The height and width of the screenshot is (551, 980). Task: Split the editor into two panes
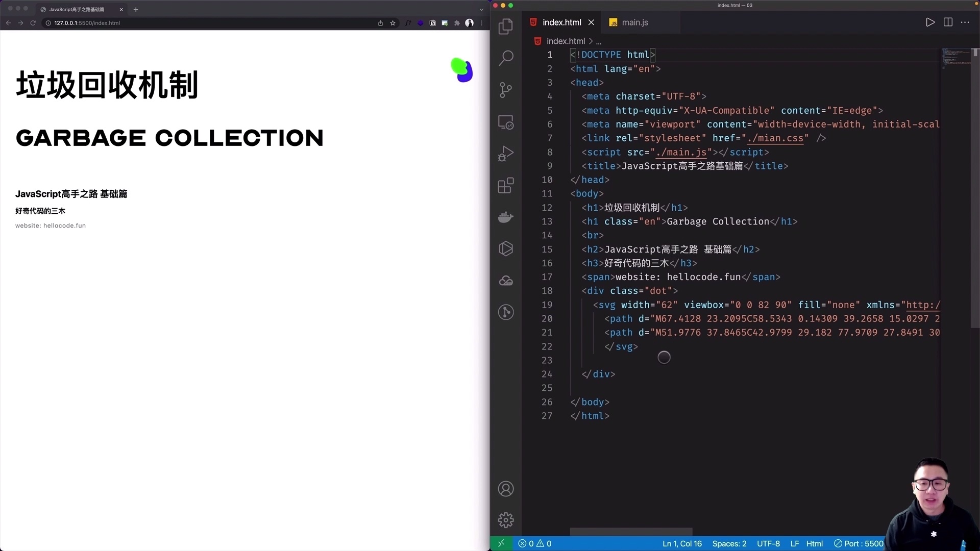click(948, 22)
